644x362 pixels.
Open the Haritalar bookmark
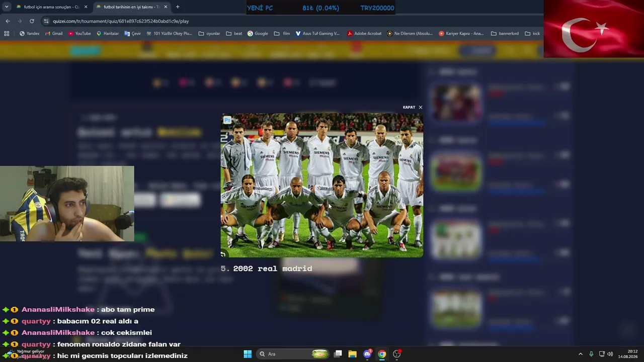pyautogui.click(x=108, y=34)
